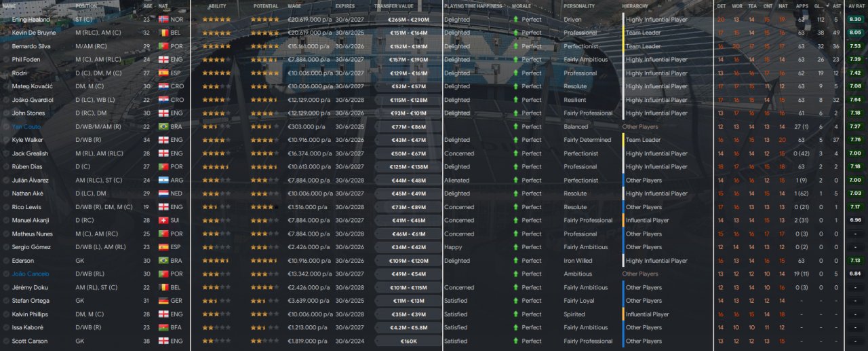Image resolution: width=868 pixels, height=351 pixels.
Task: Click Rodri's Spain flag icon
Action: point(163,73)
